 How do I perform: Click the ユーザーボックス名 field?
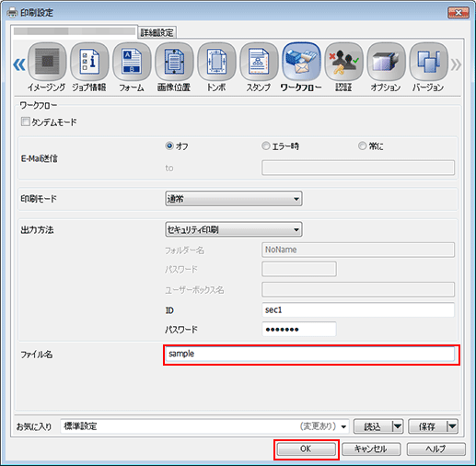[x=358, y=289]
